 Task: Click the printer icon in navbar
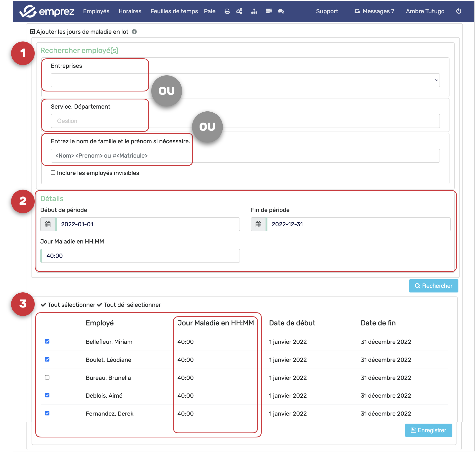(x=227, y=11)
